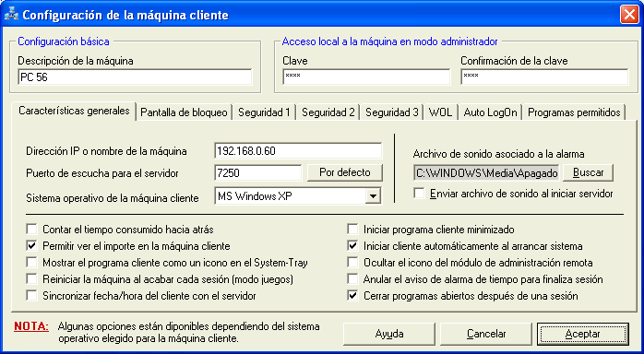Screen dimensions: 644x354
Task: Select the Características generales tab
Action: tap(74, 111)
